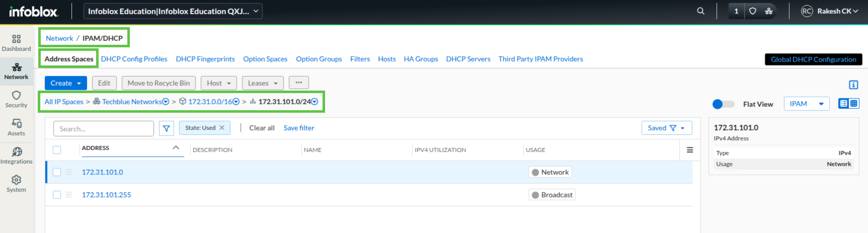
Task: Expand the Techblue Networks breadcrumb menu arrow
Action: pos(166,101)
